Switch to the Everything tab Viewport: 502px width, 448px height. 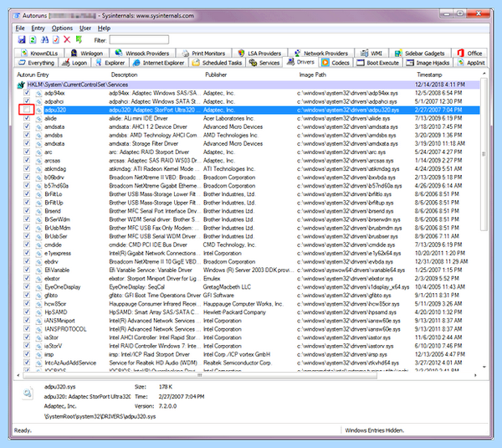pos(36,63)
